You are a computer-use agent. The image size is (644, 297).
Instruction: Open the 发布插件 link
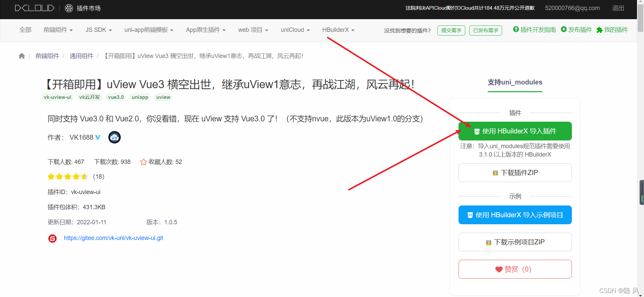[x=580, y=30]
